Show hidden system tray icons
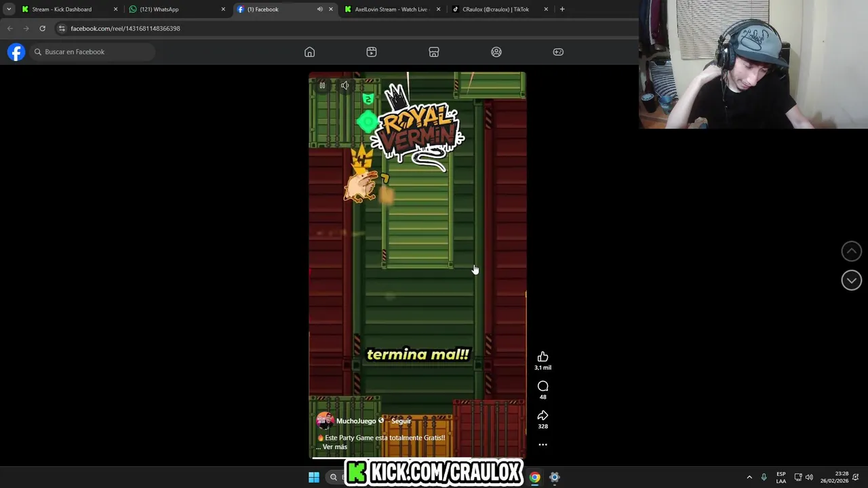 click(x=749, y=477)
